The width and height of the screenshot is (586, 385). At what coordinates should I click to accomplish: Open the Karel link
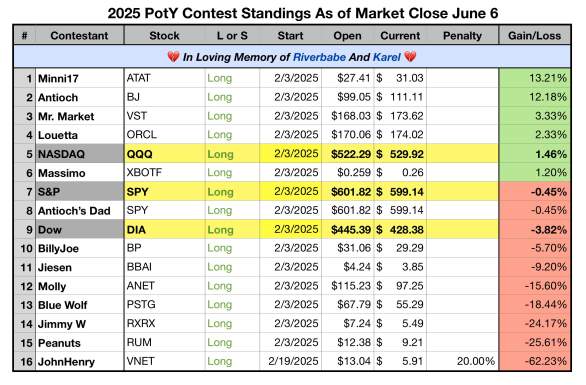387,57
